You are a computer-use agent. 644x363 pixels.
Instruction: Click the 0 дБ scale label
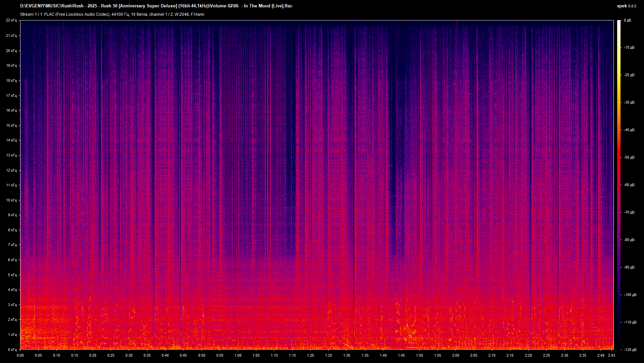(x=627, y=20)
